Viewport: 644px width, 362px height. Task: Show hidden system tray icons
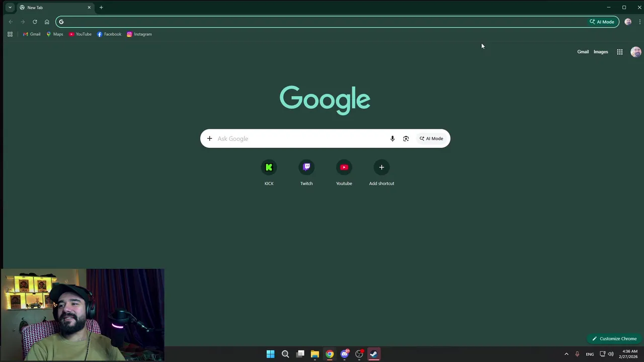566,354
